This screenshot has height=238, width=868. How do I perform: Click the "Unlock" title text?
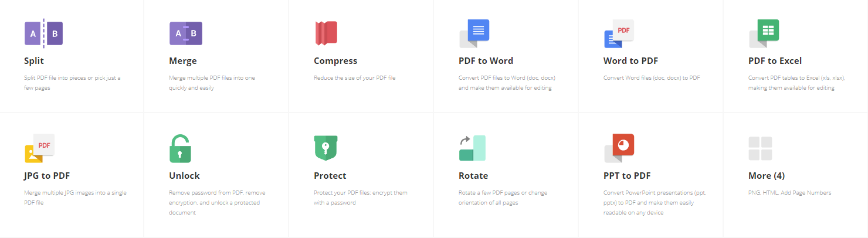pyautogui.click(x=184, y=176)
